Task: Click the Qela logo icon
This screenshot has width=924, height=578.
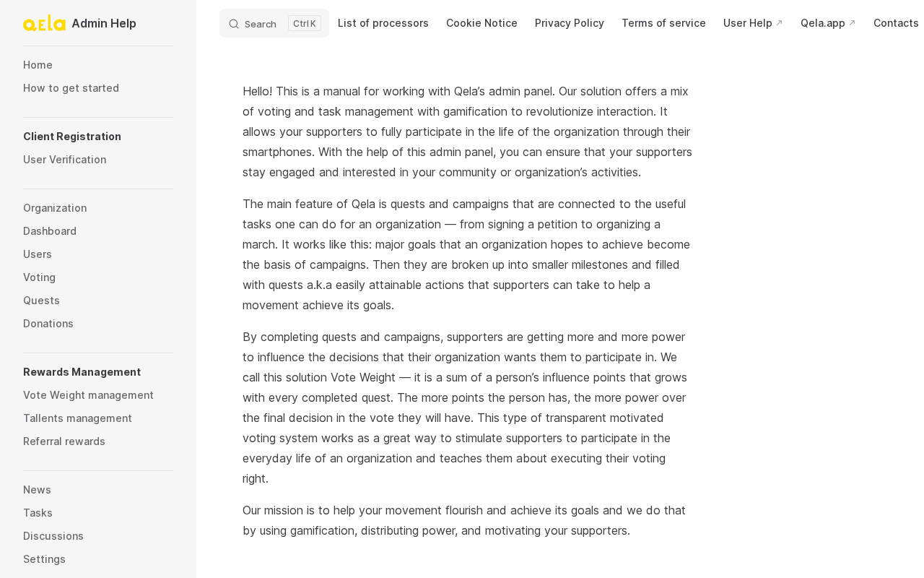Action: [44, 23]
